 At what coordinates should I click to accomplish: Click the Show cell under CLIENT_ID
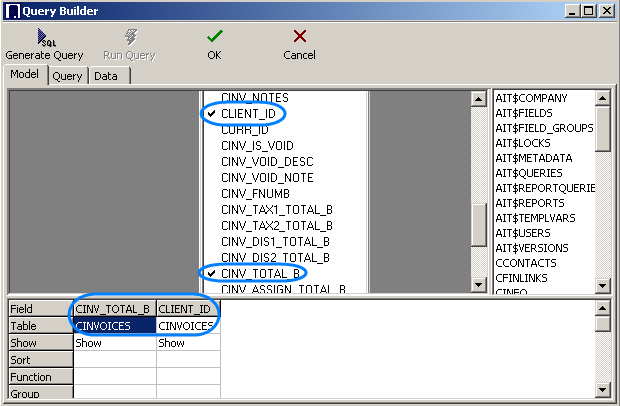click(186, 343)
